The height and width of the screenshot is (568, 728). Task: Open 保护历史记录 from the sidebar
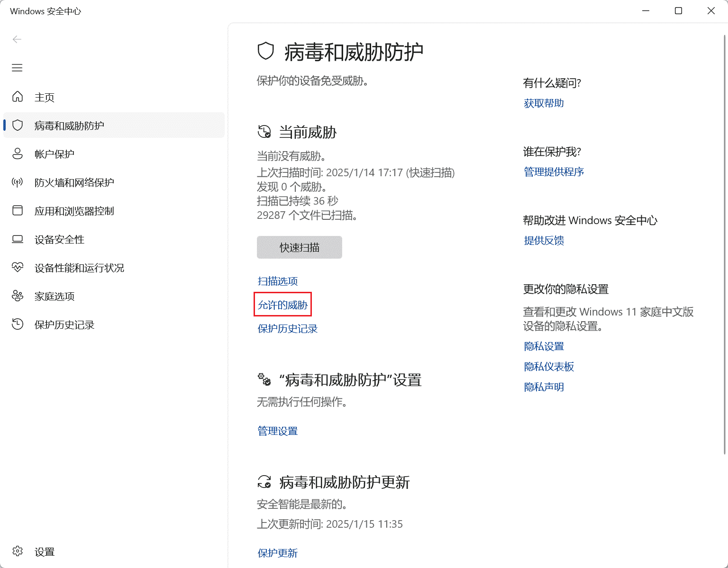[x=114, y=325]
